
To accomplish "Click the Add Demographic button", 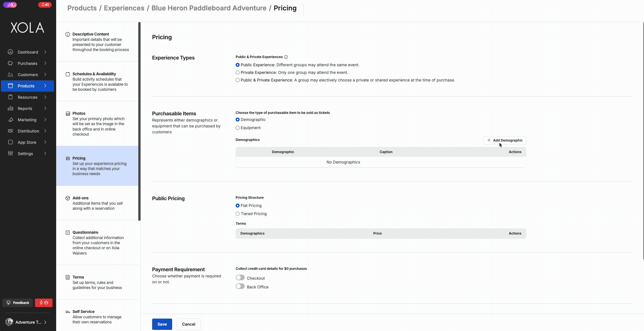I will [505, 140].
